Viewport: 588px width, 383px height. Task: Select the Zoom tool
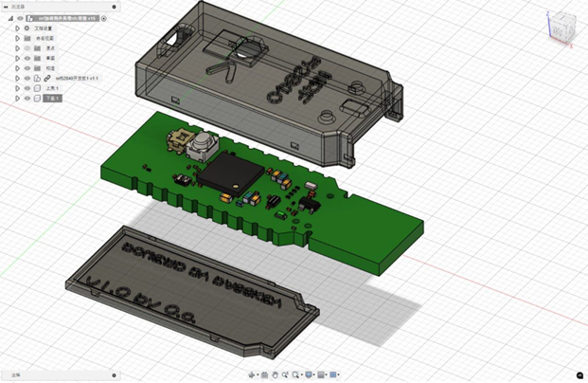285,374
